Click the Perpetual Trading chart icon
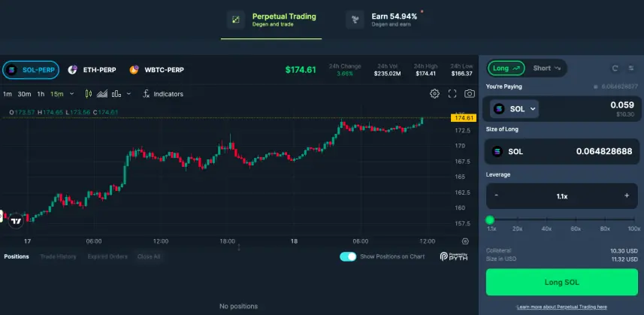 (x=236, y=20)
